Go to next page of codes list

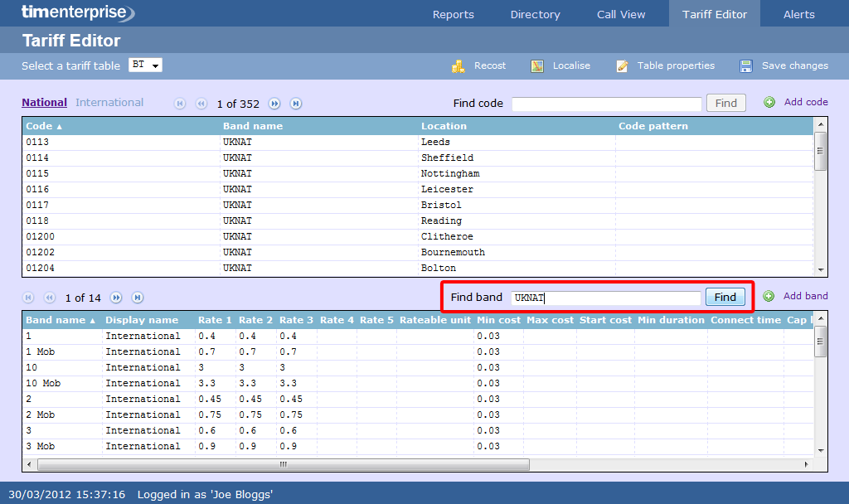[x=274, y=104]
